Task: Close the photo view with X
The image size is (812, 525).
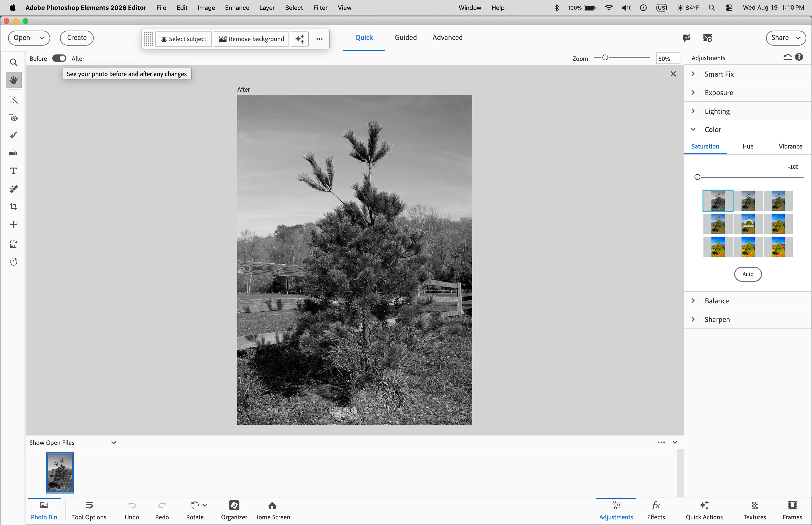Action: tap(673, 74)
